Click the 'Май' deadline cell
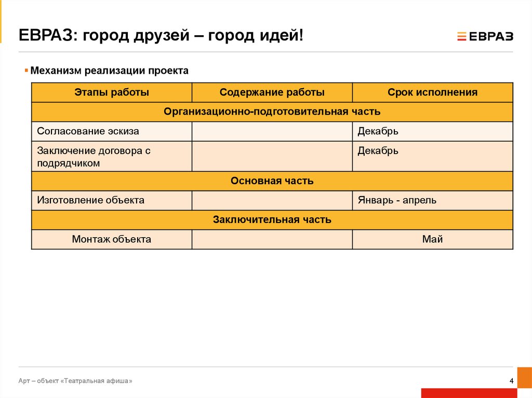 [433, 239]
